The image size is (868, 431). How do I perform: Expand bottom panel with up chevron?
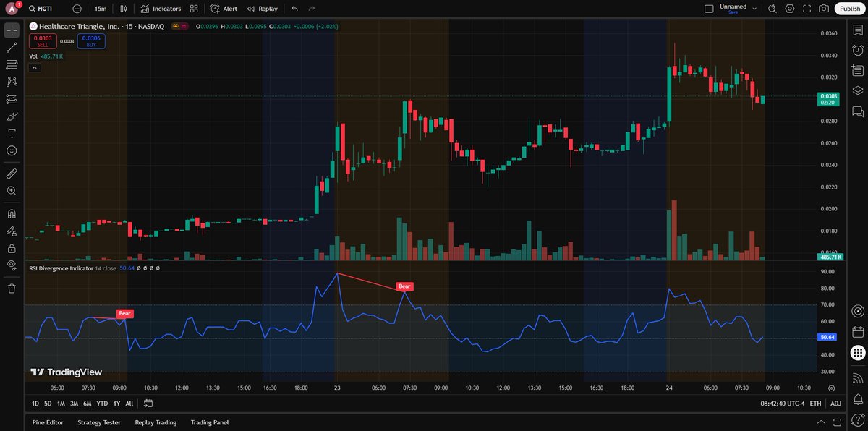click(820, 422)
